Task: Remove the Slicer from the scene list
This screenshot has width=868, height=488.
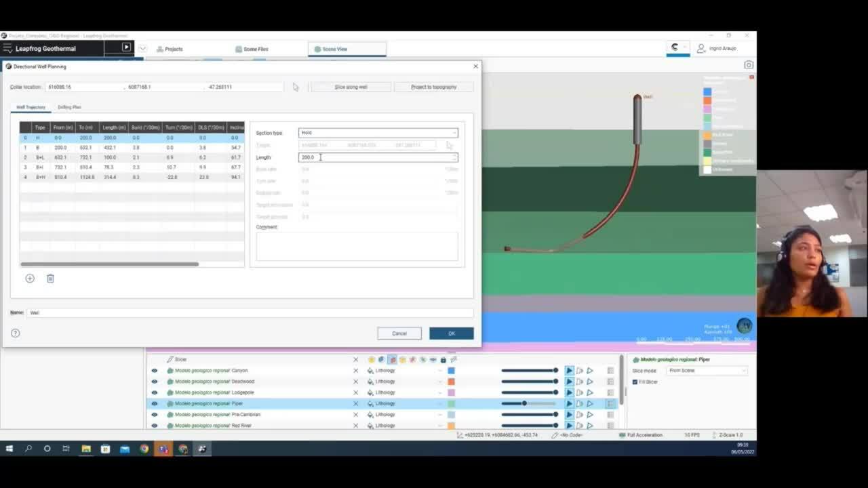Action: 355,359
